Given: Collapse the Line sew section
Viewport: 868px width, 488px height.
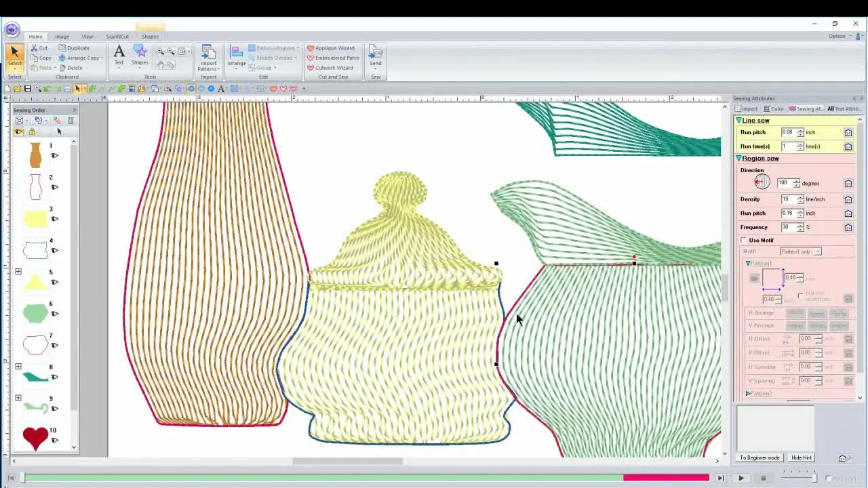Looking at the screenshot, I should point(739,121).
